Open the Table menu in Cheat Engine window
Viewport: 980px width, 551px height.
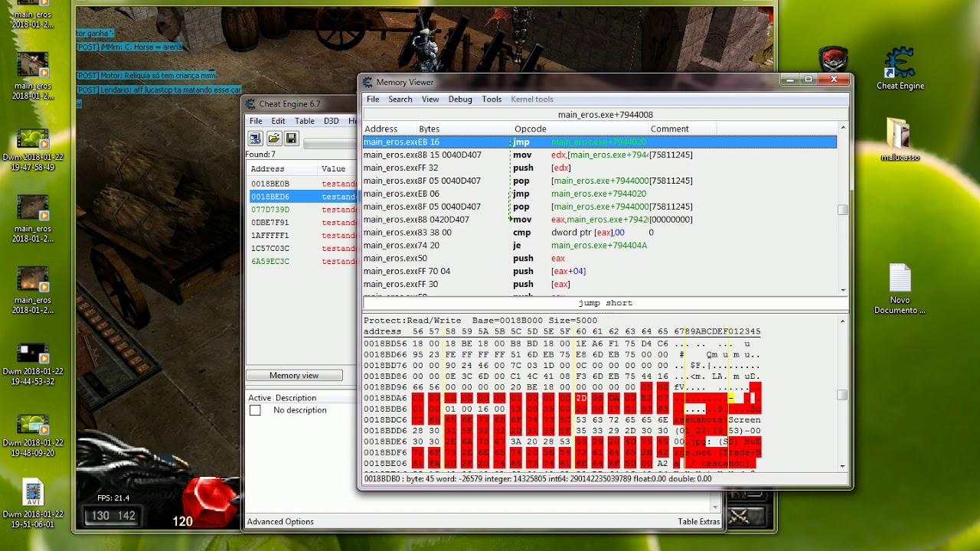305,121
